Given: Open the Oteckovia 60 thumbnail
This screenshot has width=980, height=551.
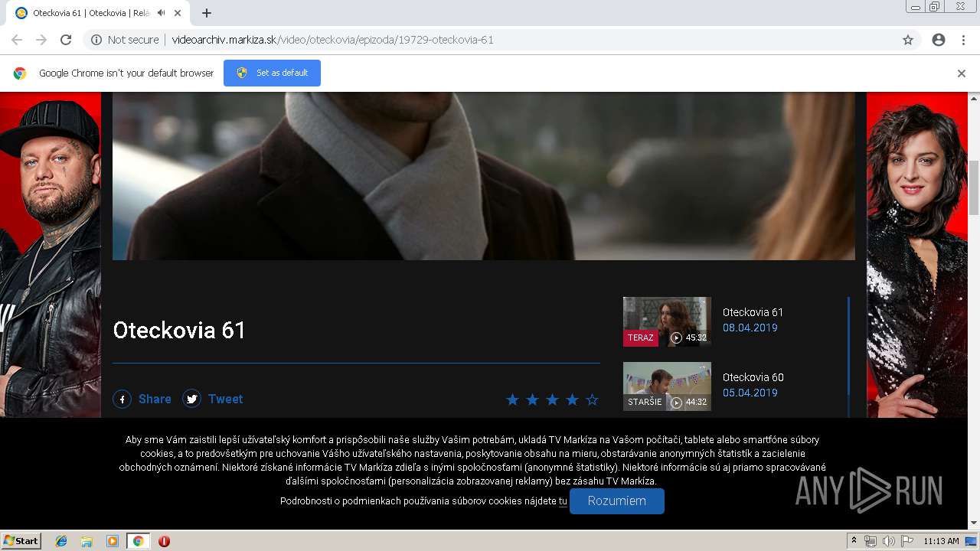Looking at the screenshot, I should click(667, 386).
